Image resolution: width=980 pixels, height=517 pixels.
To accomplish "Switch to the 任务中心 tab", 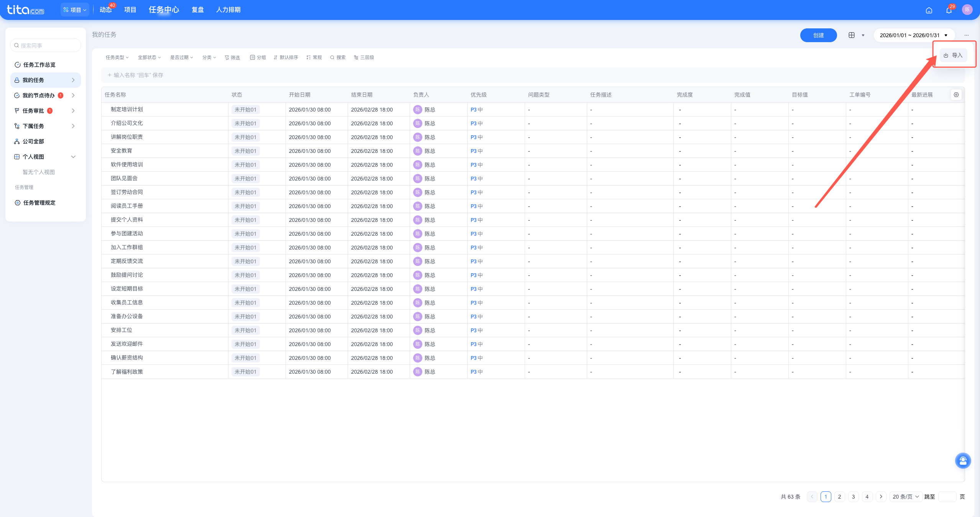I will click(164, 10).
